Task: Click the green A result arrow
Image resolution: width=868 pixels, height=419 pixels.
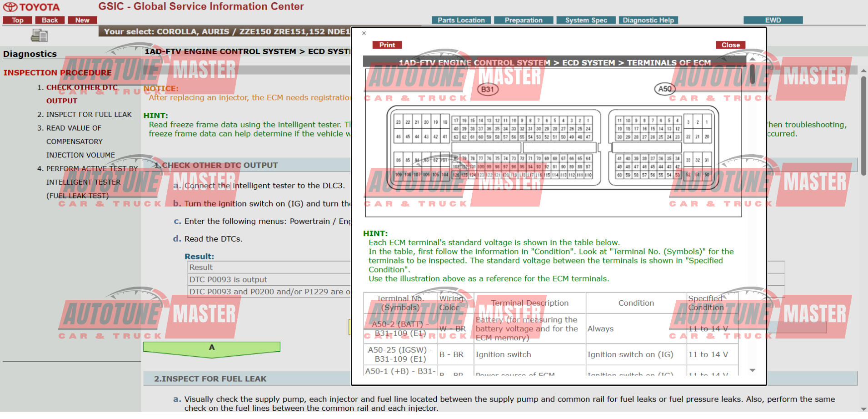Action: (x=212, y=349)
